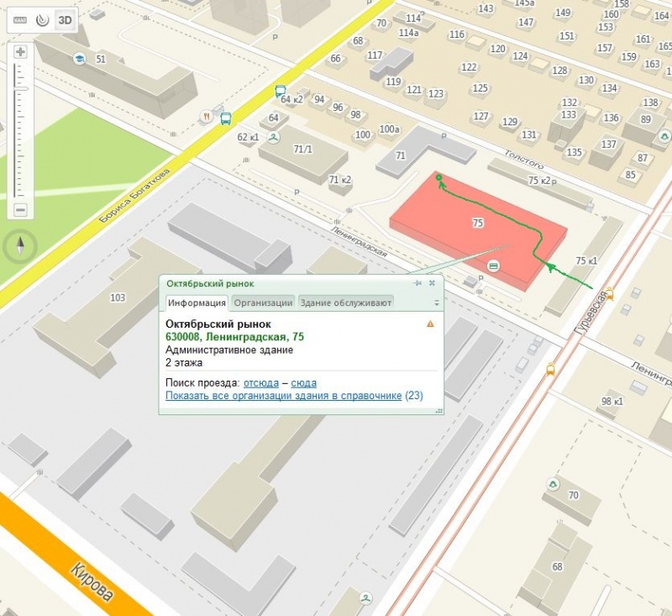Click the orange warning triangle icon
This screenshot has height=616, width=672.
pyautogui.click(x=430, y=324)
